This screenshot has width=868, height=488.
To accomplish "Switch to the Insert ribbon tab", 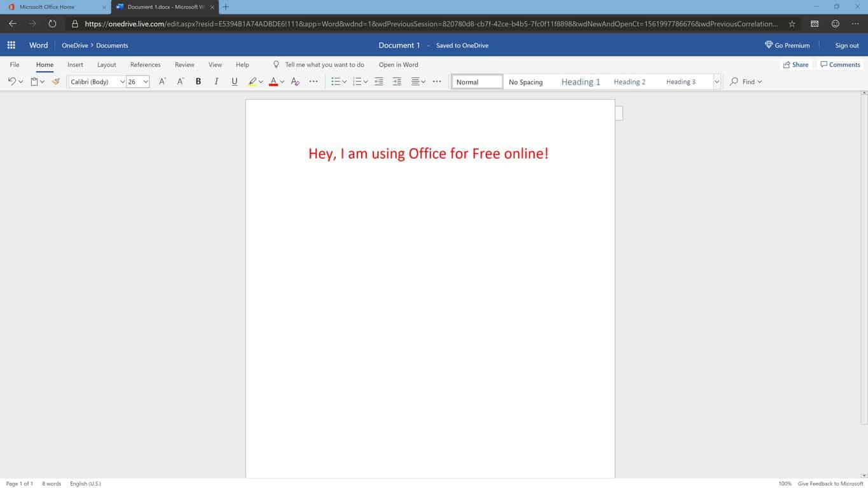I will click(x=75, y=64).
